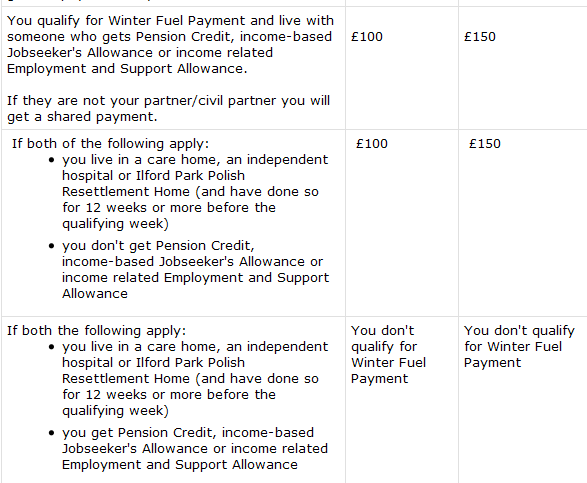Viewport: 587px width, 483px height.
Task: Click the £100 amount in the first row
Action: click(367, 37)
